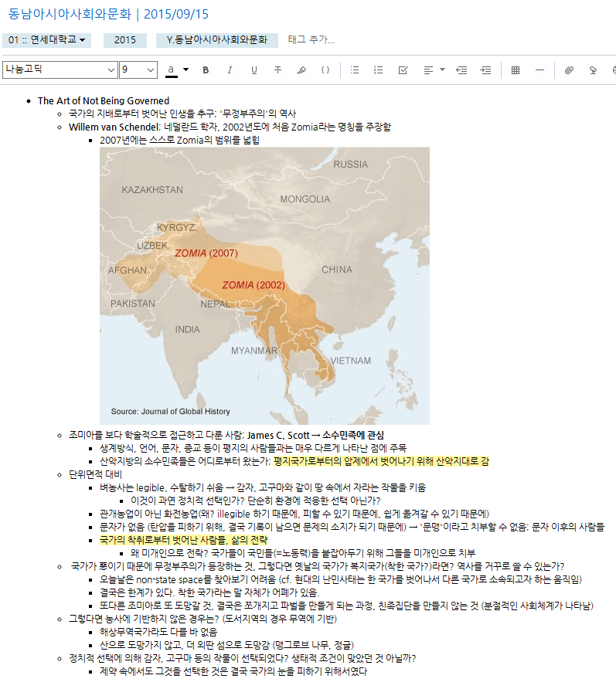This screenshot has width=616, height=689.
Task: Insert a checkbox to-do item
Action: pos(403,70)
